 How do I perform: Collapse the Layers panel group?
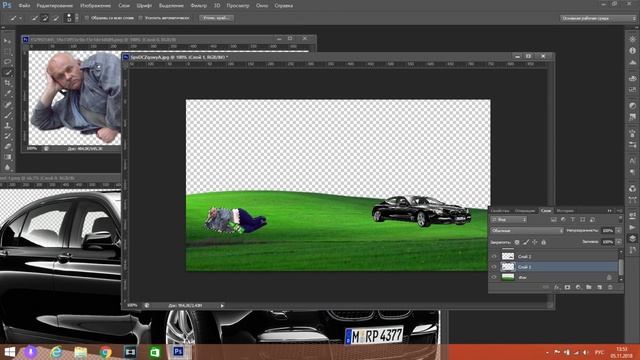(x=610, y=211)
